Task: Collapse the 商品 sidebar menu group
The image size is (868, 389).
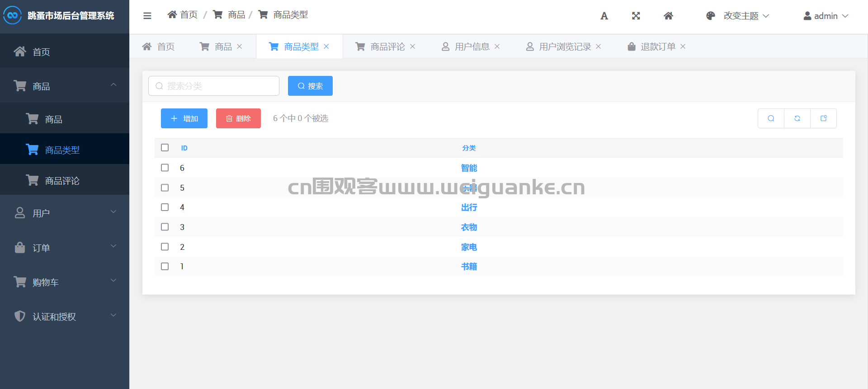Action: pyautogui.click(x=65, y=85)
